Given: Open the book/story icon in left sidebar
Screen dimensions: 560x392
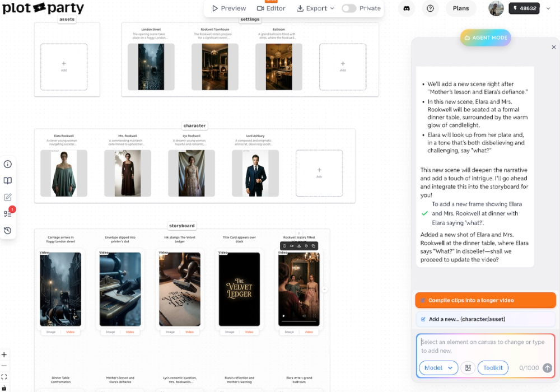Looking at the screenshot, I should click(7, 181).
